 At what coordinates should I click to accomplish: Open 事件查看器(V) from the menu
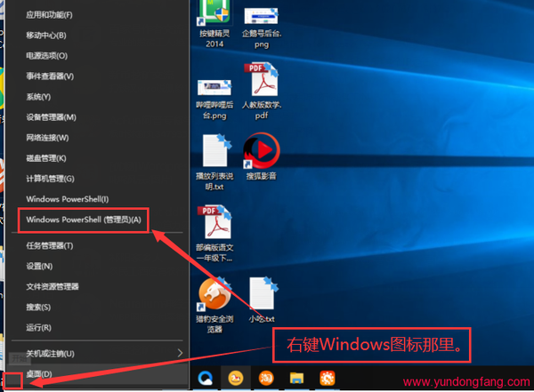(50, 76)
